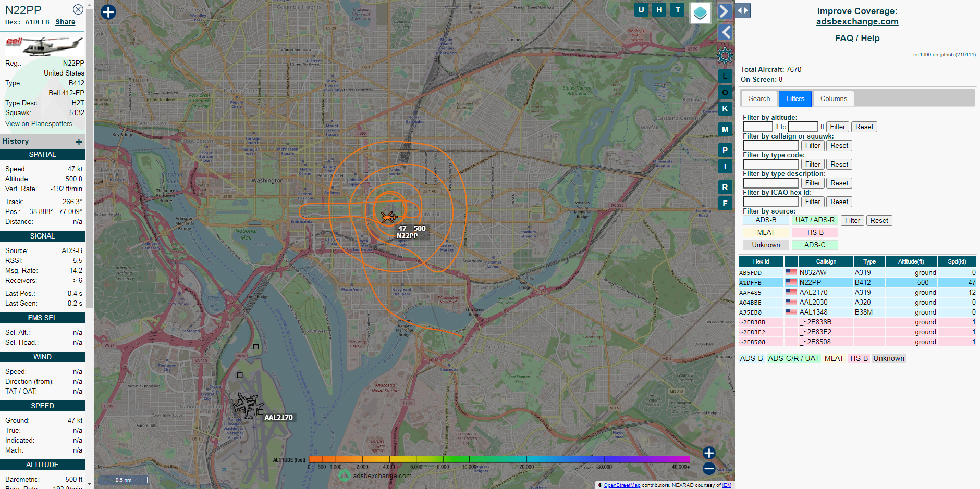Select Unknown source filter option
Viewport: 980px width, 489px height.
(766, 245)
